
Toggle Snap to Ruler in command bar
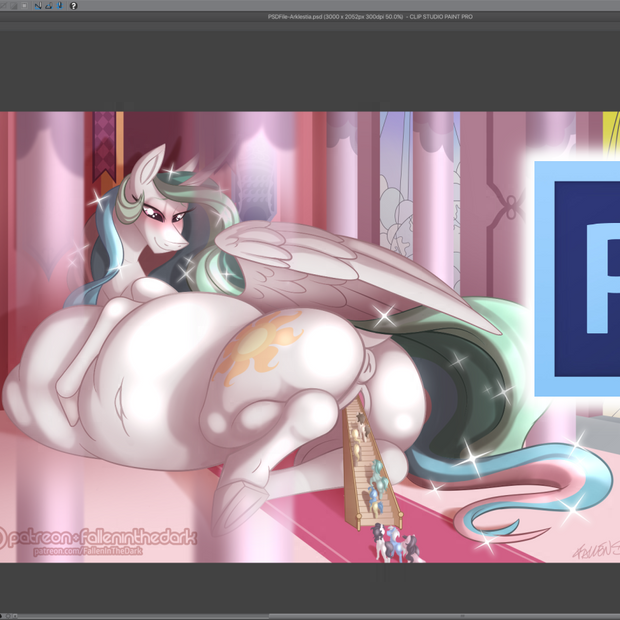coord(38,6)
